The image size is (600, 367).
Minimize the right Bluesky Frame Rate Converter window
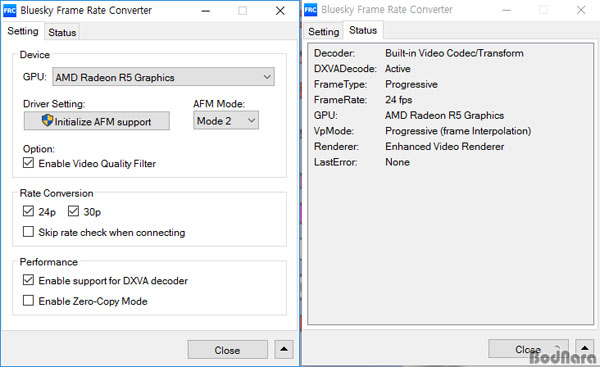507,10
